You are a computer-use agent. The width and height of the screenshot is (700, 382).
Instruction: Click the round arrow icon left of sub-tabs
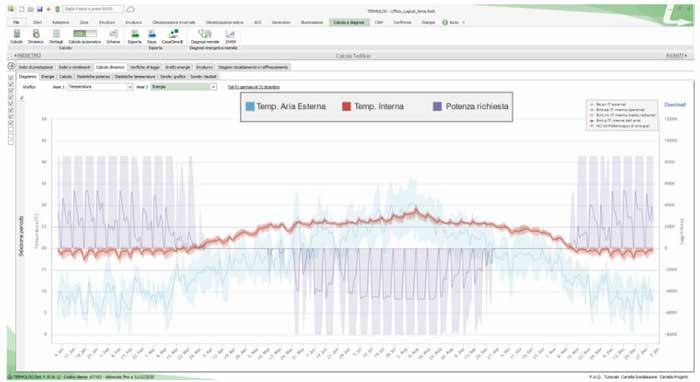click(12, 67)
